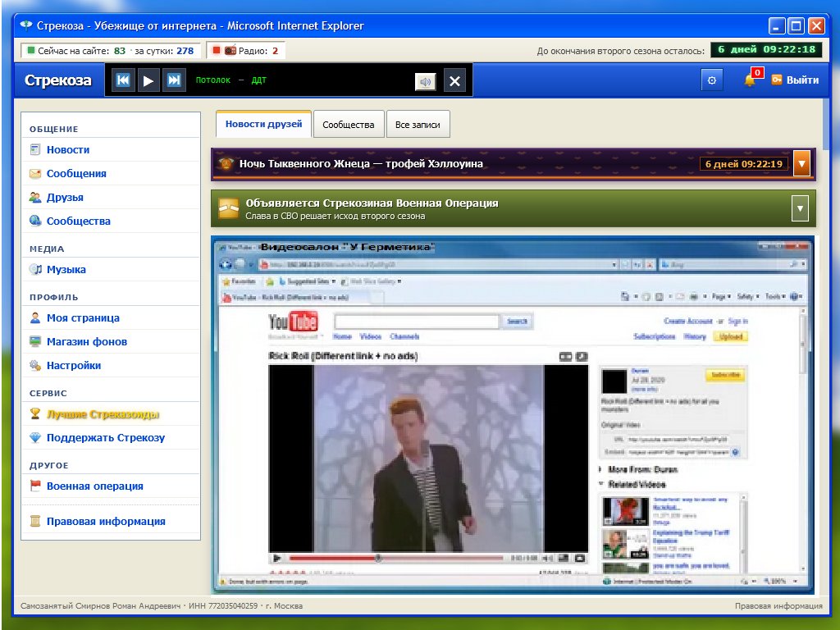Click the за сутки: 278 counter
Image resolution: width=840 pixels, height=630 pixels.
coord(164,51)
